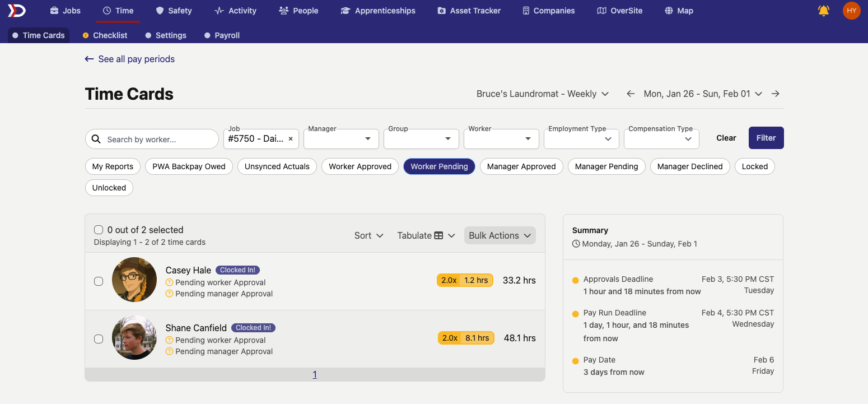Open the Employment Type dropdown
The image size is (868, 404).
(581, 139)
